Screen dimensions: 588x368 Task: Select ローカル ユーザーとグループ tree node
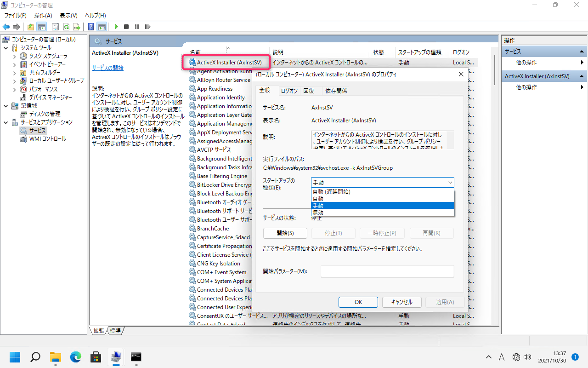(57, 80)
